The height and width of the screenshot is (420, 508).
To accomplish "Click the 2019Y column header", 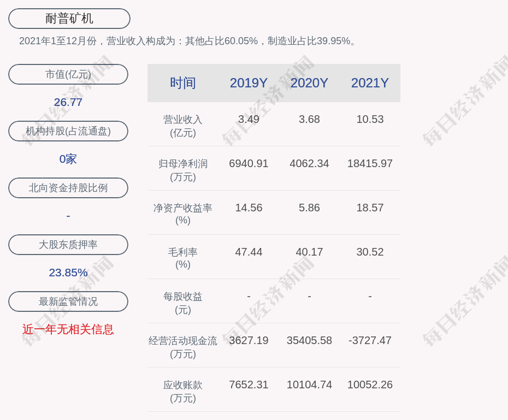I will click(x=249, y=83).
